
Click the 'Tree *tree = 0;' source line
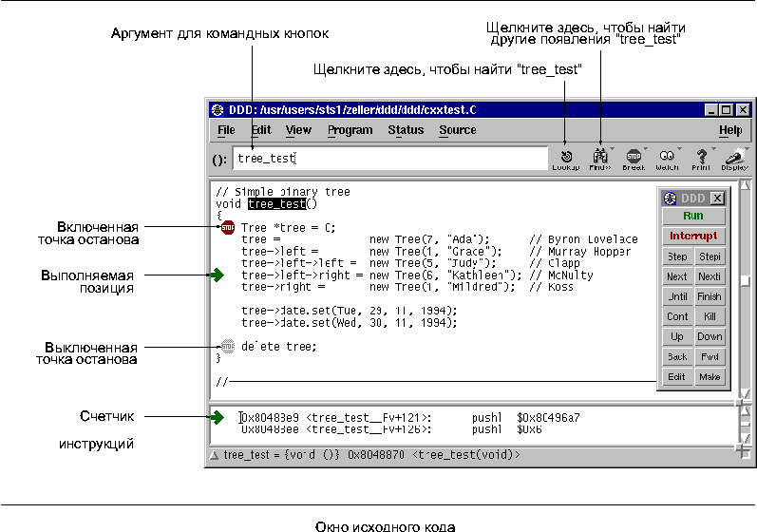tap(288, 228)
